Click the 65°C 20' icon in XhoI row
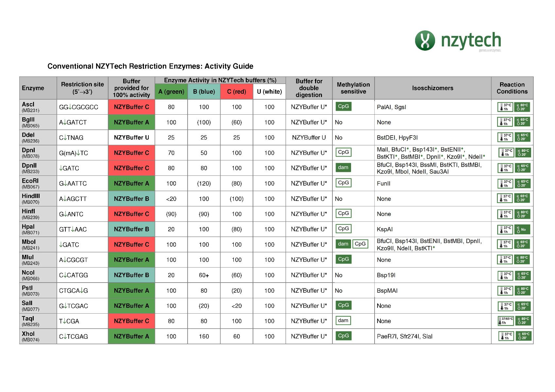Viewport: 555px width, 392px height. (523, 336)
